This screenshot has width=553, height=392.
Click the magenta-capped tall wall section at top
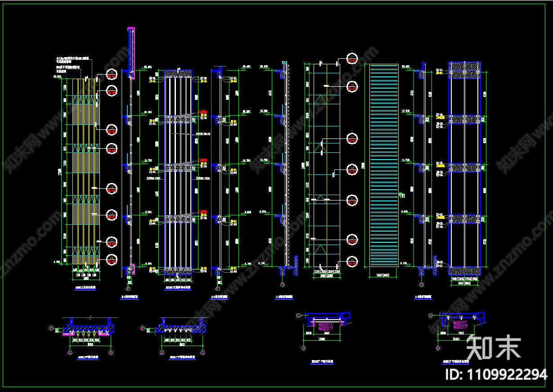pos(131,49)
